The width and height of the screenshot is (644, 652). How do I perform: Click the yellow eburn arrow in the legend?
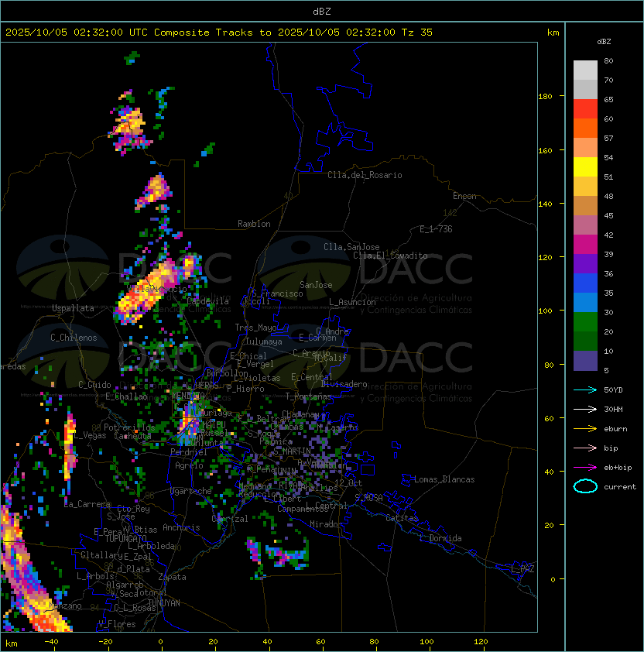pyautogui.click(x=585, y=429)
